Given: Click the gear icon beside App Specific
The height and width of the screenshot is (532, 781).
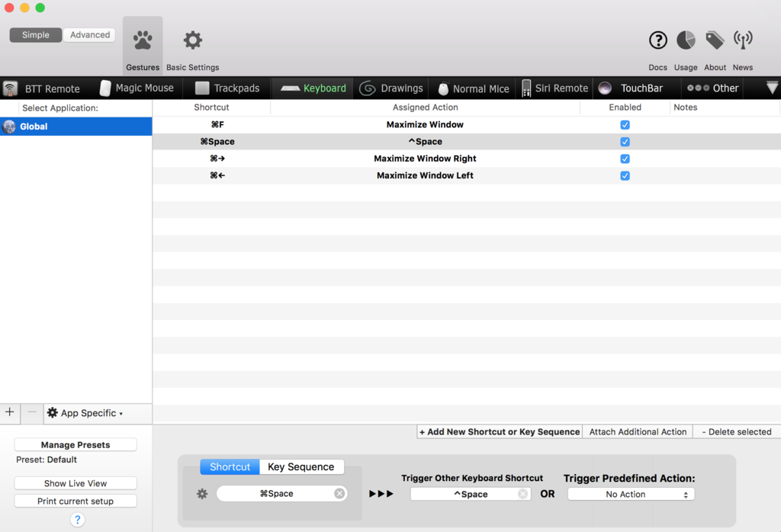Looking at the screenshot, I should [53, 412].
